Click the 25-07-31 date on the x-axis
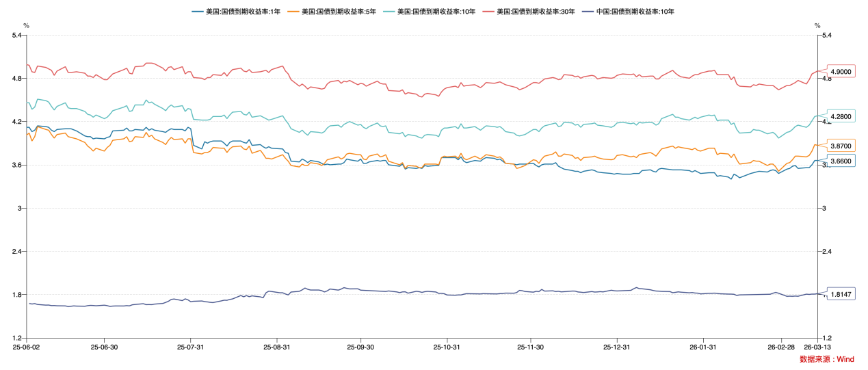This screenshot has height=370, width=868. coord(190,347)
